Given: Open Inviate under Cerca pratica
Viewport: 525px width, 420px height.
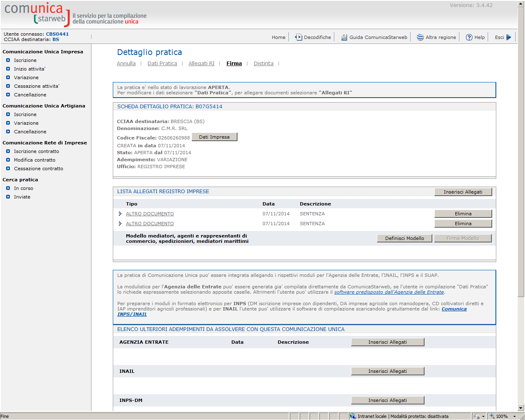Looking at the screenshot, I should [x=22, y=197].
